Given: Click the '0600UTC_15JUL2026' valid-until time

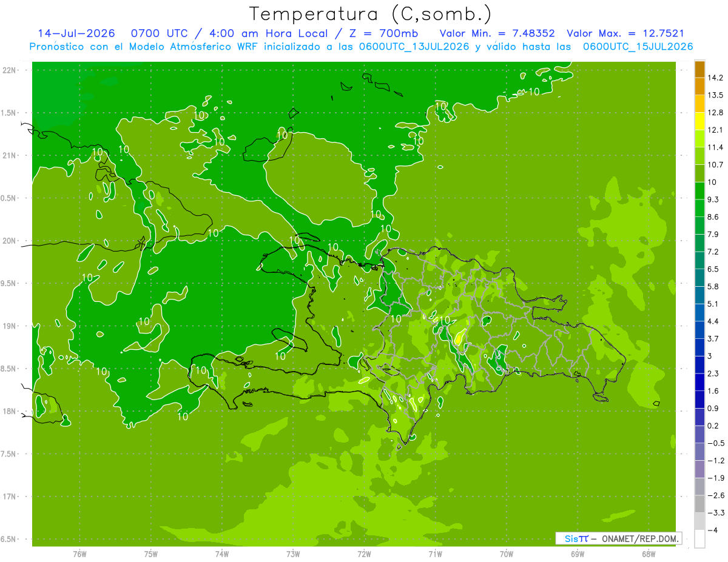Looking at the screenshot, I should click(x=638, y=47).
